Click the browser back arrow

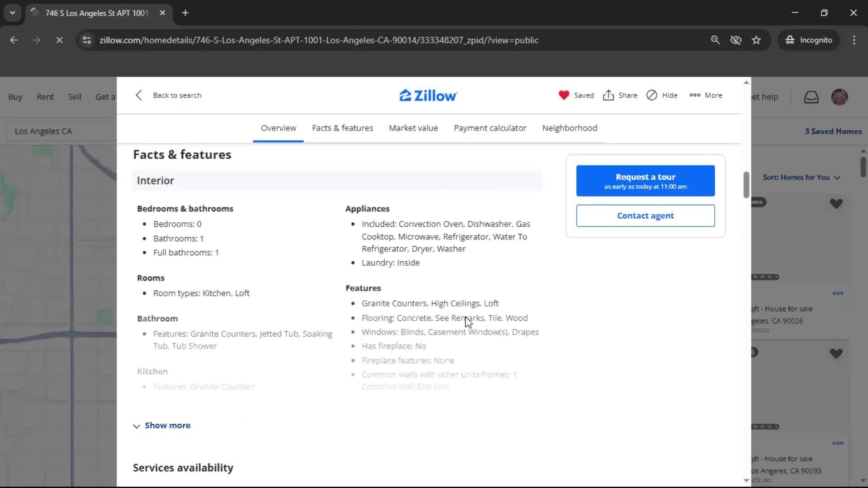click(14, 40)
